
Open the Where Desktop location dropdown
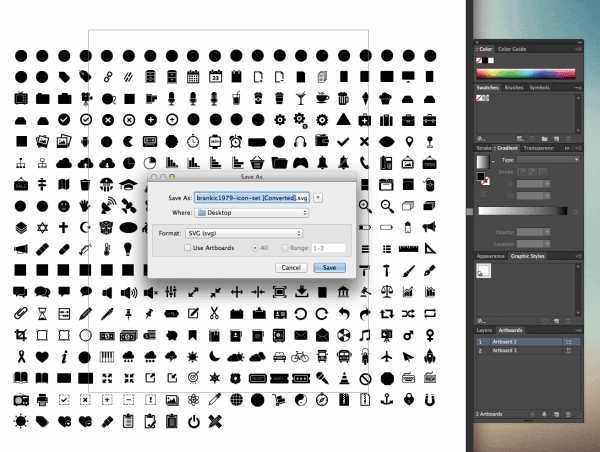pyautogui.click(x=251, y=212)
